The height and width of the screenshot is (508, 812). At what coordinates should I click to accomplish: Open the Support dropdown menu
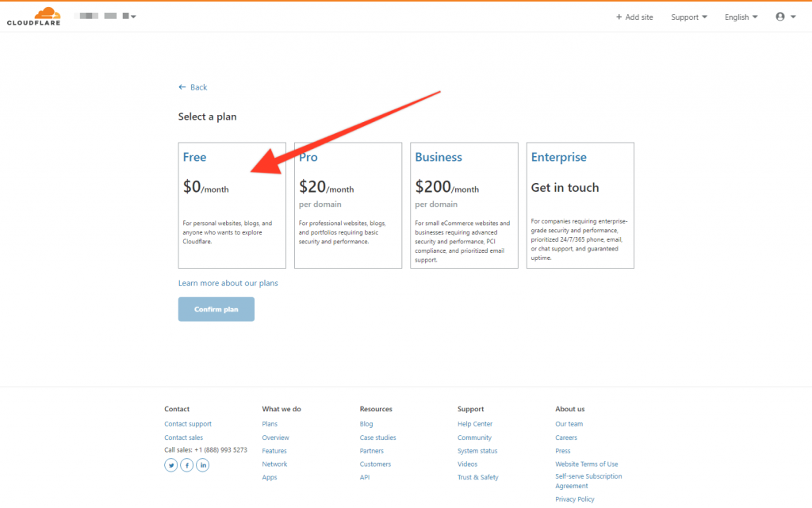click(x=689, y=17)
